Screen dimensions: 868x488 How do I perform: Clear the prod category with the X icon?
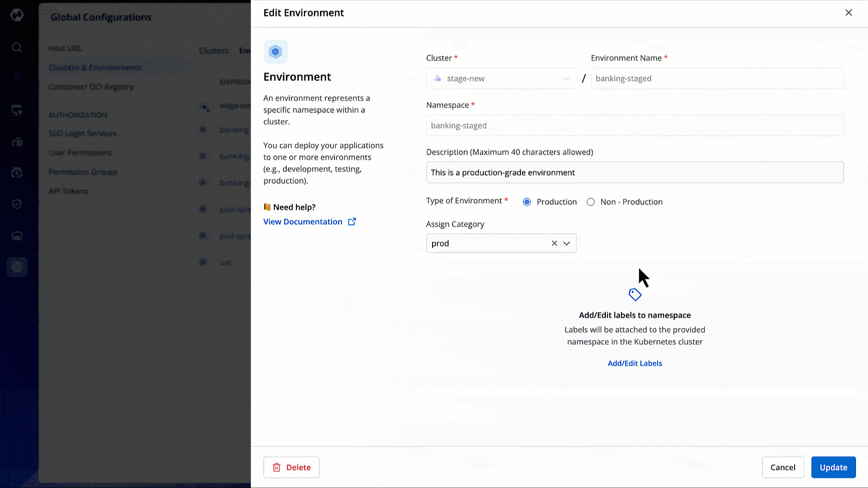point(554,243)
